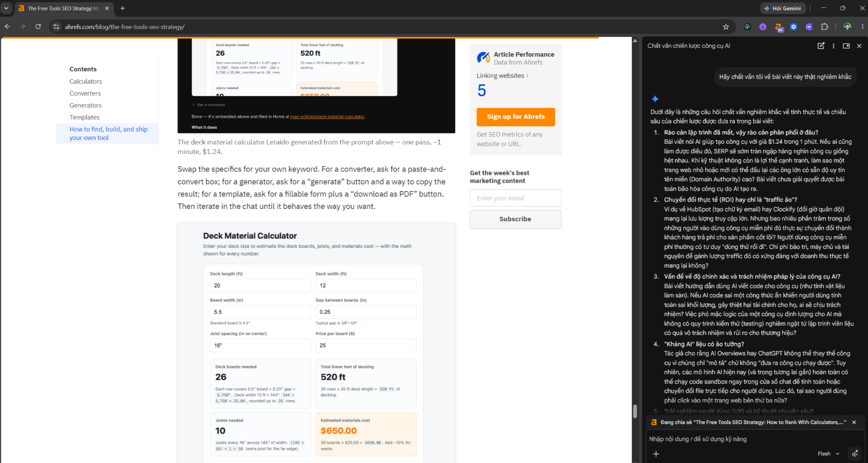Click the Gap between boards input

[366, 312]
